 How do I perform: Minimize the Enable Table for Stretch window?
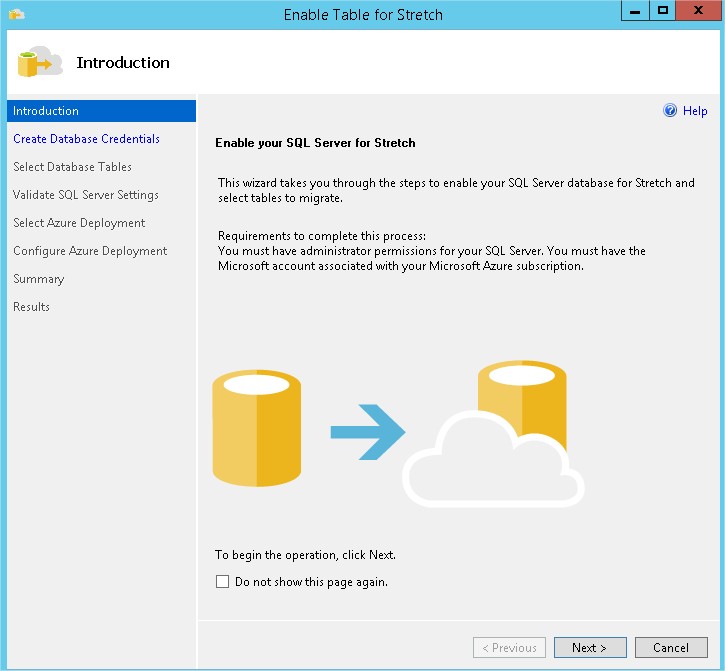coord(635,11)
